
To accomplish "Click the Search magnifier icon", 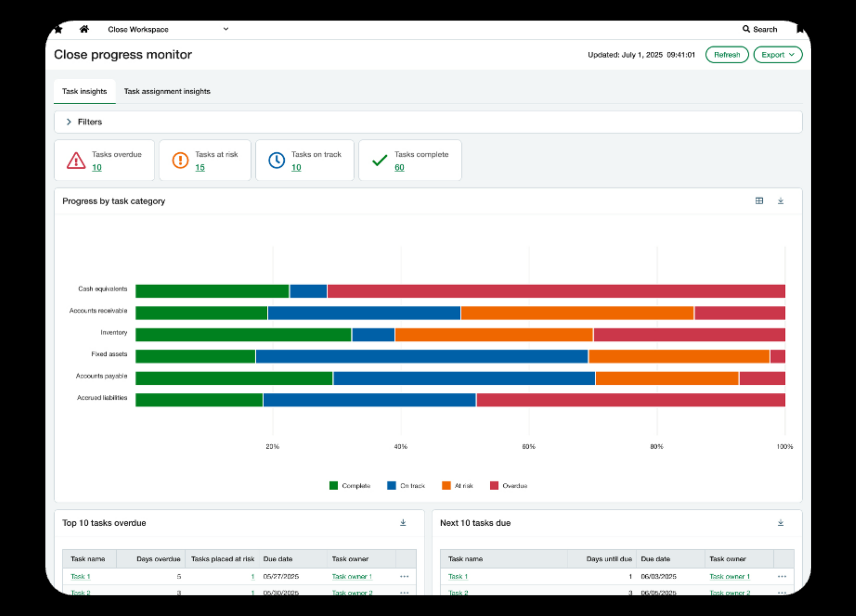I will coord(746,29).
